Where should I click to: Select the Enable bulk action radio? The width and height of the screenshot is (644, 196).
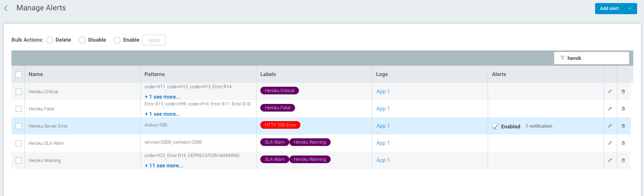tap(117, 40)
